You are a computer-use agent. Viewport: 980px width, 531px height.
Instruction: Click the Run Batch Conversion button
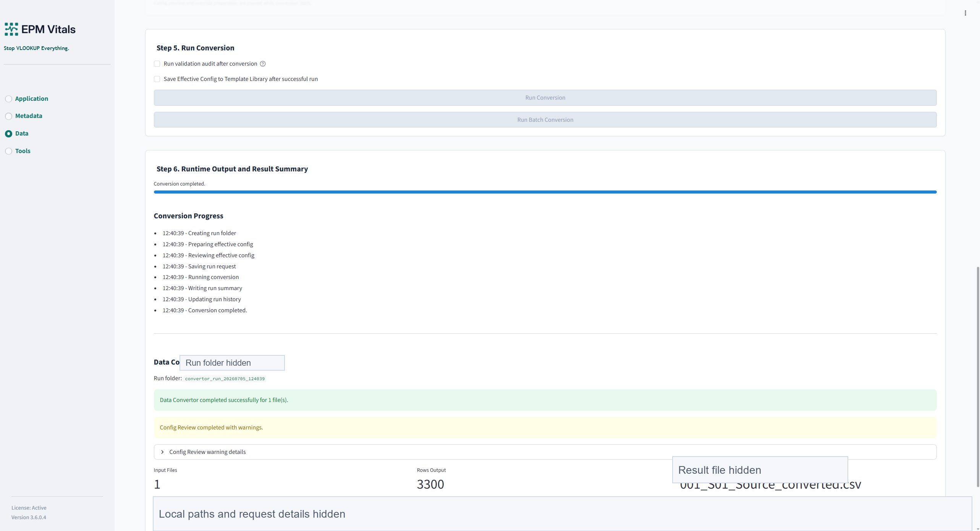coord(545,120)
